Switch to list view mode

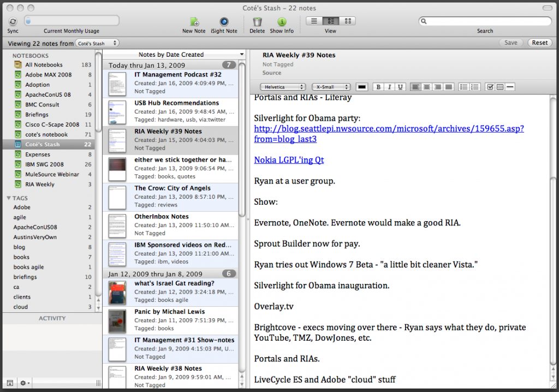314,21
